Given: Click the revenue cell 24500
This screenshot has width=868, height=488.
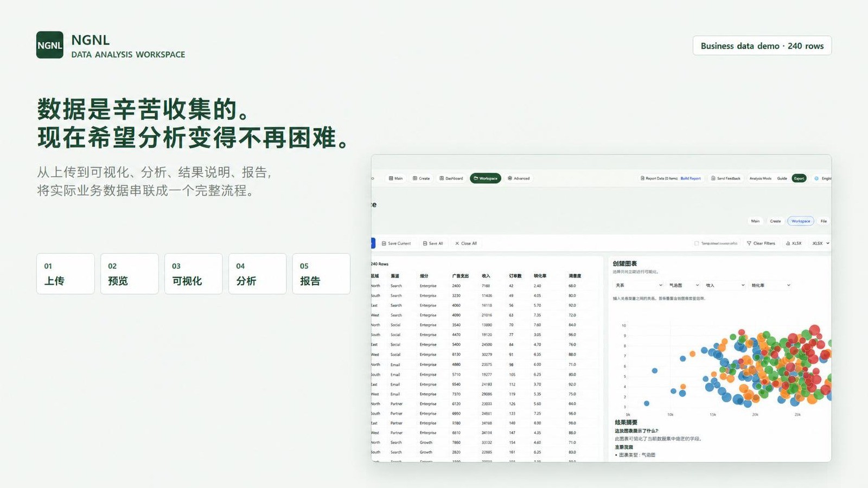Looking at the screenshot, I should pyautogui.click(x=487, y=344).
